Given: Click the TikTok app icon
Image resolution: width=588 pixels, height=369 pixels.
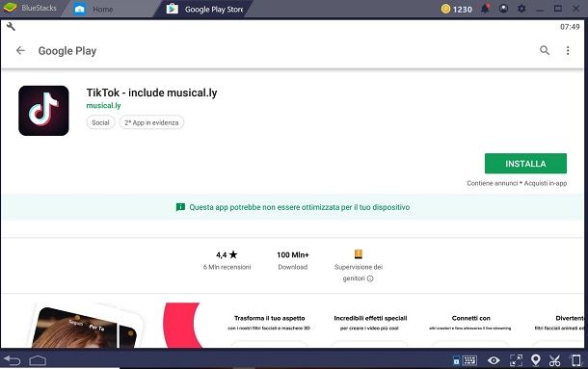Looking at the screenshot, I should point(43,111).
